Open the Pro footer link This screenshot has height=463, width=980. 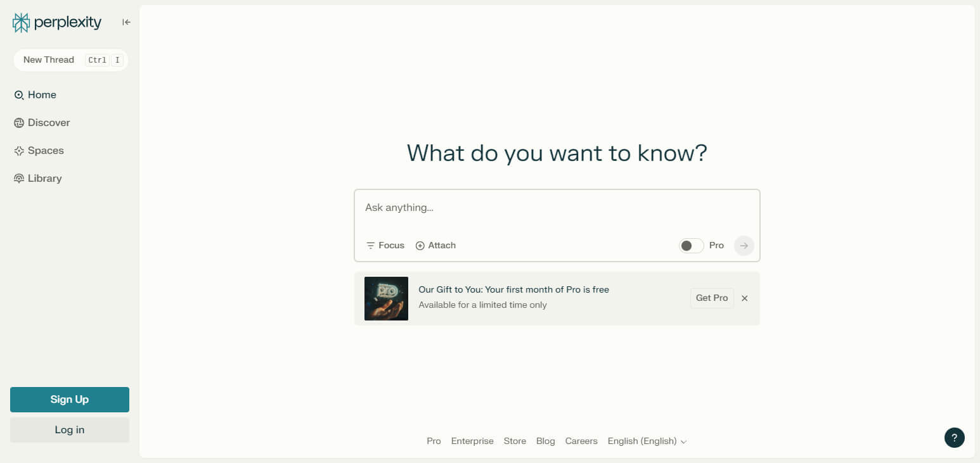tap(434, 441)
